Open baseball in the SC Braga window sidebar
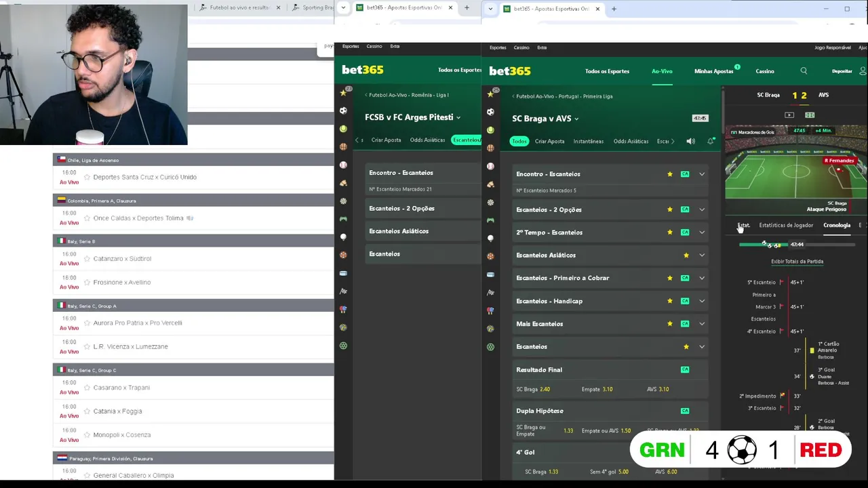Viewport: 868px width, 488px height. (490, 166)
